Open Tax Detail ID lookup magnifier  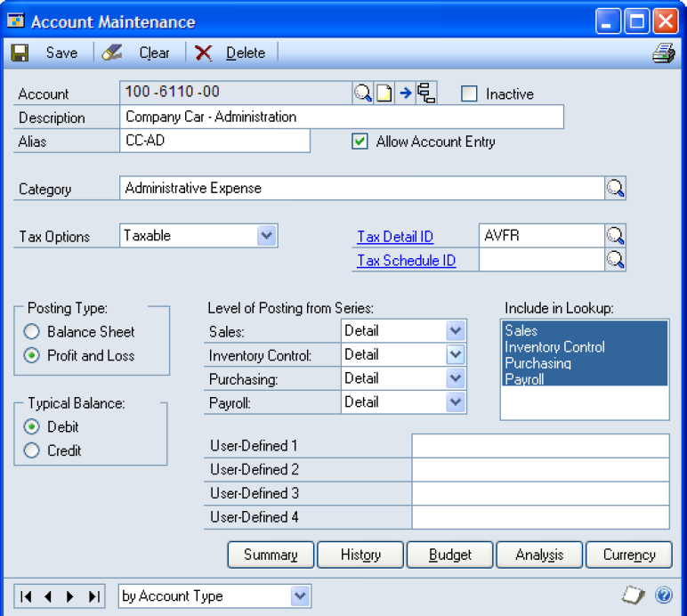[x=616, y=236]
